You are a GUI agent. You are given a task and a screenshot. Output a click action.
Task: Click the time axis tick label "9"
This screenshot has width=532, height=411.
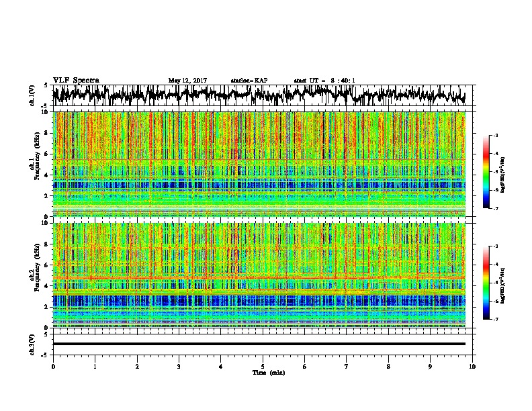430,367
